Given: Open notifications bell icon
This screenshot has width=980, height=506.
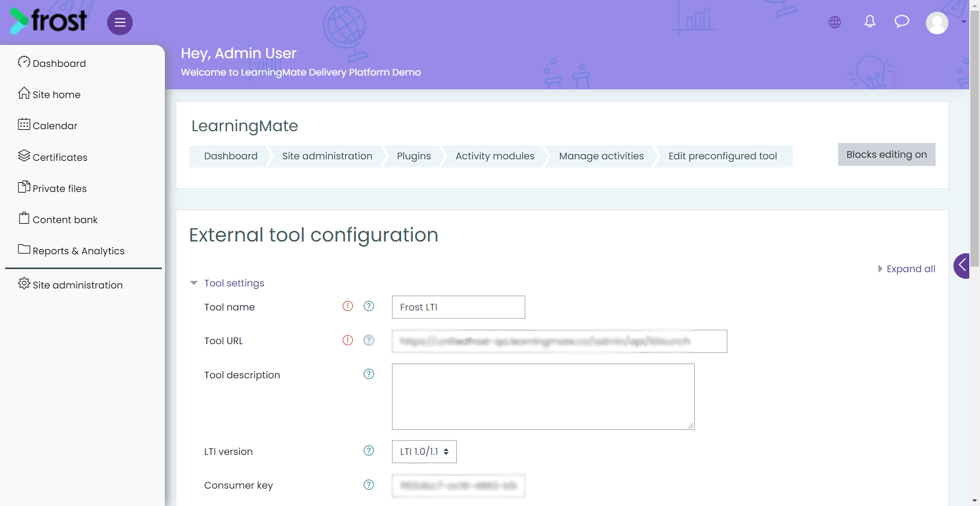Looking at the screenshot, I should pos(870,21).
